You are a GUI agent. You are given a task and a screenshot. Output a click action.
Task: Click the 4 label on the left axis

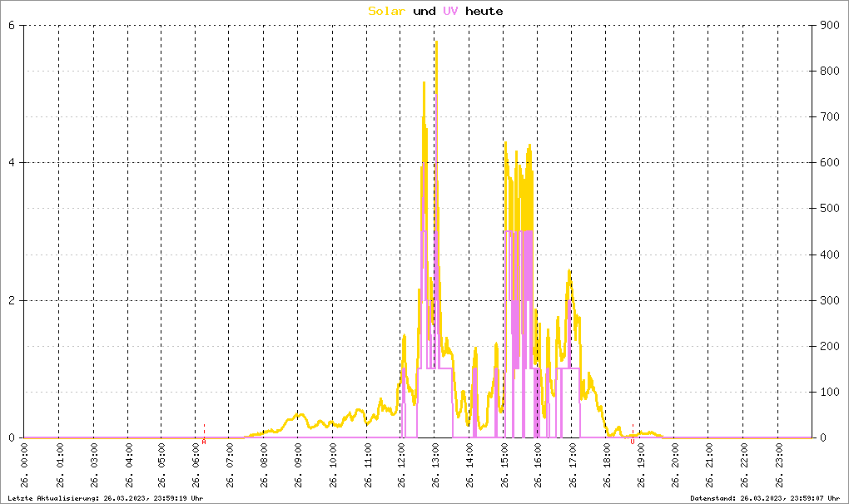click(12, 163)
